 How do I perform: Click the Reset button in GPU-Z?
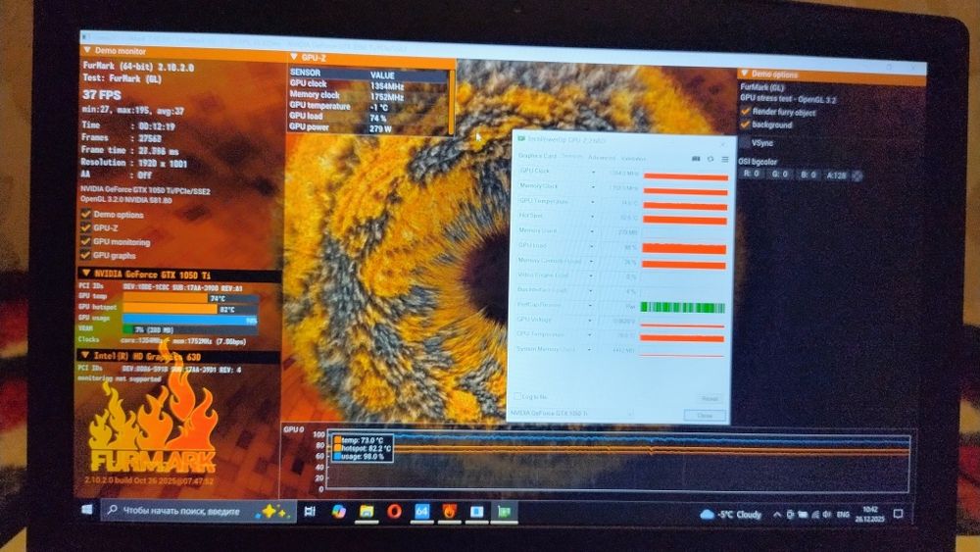pyautogui.click(x=710, y=398)
